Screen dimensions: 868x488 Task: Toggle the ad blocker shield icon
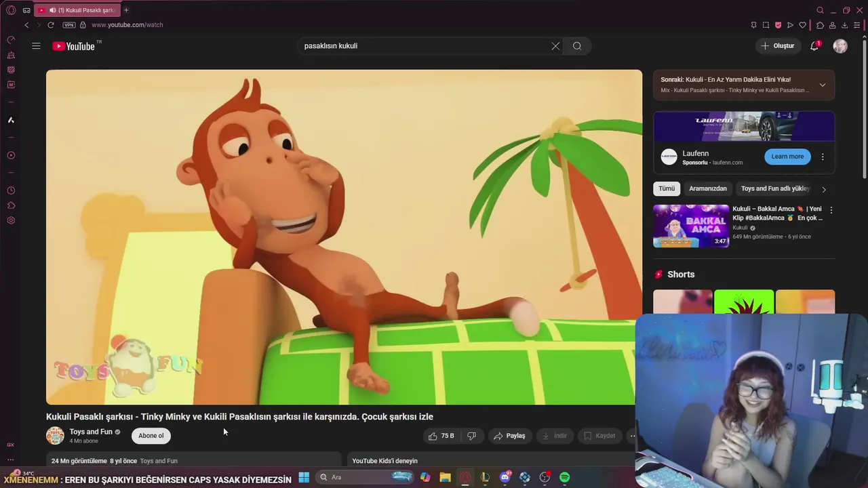(x=778, y=25)
